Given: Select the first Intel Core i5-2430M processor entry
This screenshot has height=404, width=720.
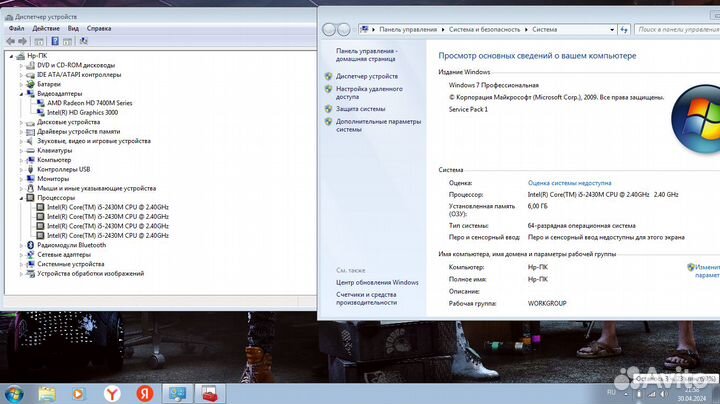Looking at the screenshot, I should [107, 207].
